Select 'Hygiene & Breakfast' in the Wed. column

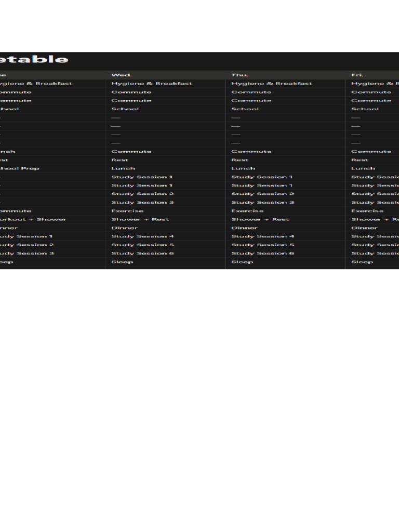(x=152, y=84)
